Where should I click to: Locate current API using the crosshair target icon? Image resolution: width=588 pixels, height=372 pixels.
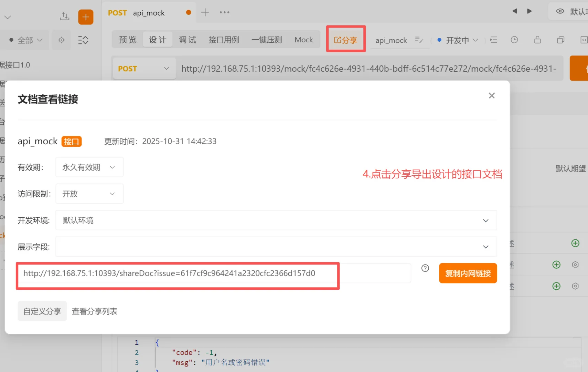tap(61, 40)
